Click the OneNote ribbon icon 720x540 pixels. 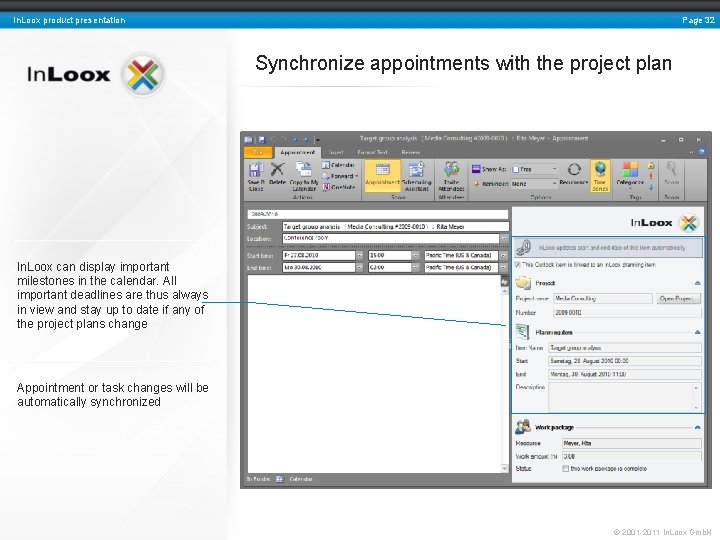tap(338, 187)
